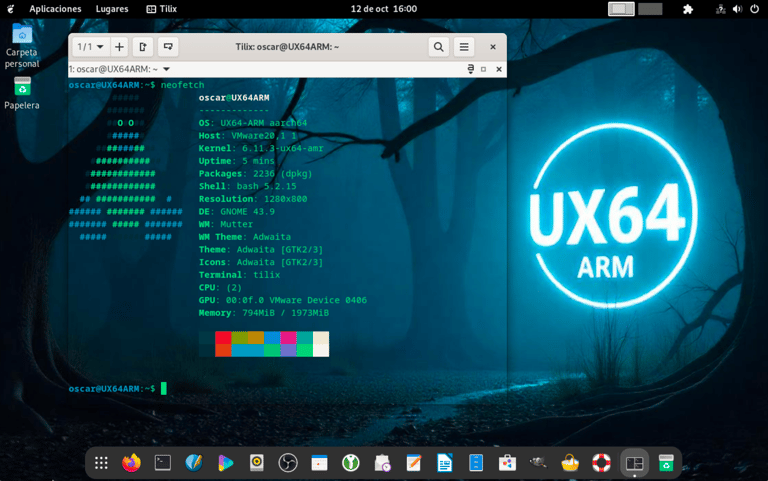Launch Firefox from the dock
The image size is (768, 481).
(x=131, y=463)
